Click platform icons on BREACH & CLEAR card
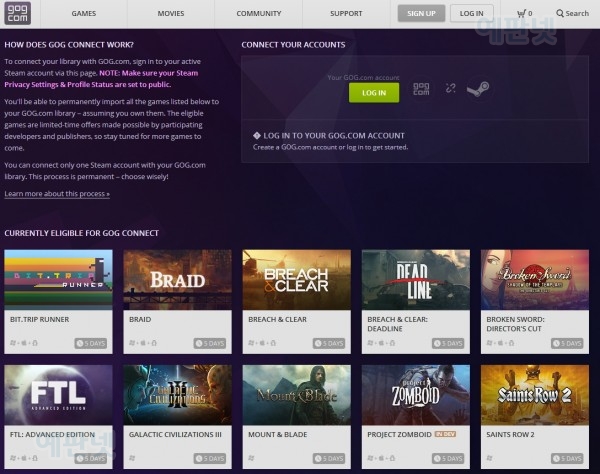This screenshot has width=600, height=474. (x=262, y=343)
